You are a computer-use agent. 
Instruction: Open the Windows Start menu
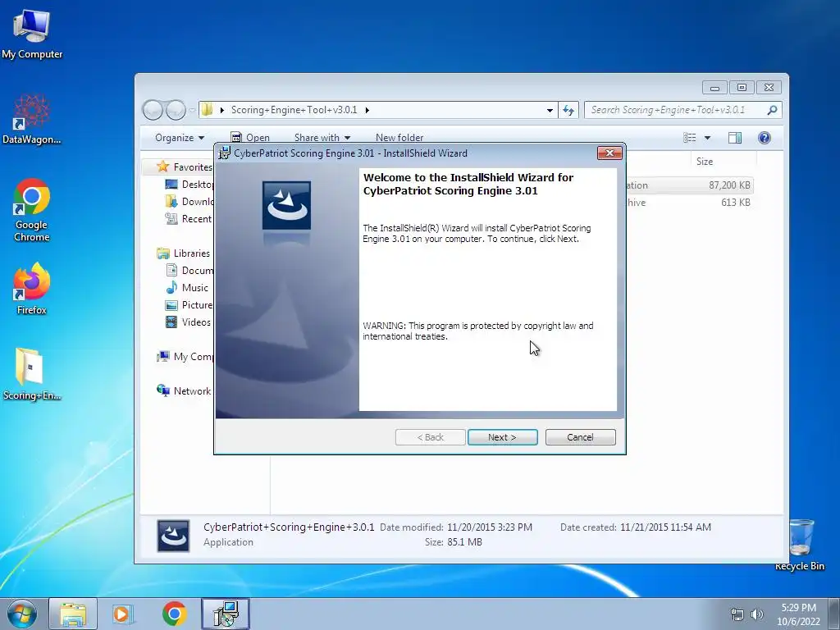click(x=22, y=614)
